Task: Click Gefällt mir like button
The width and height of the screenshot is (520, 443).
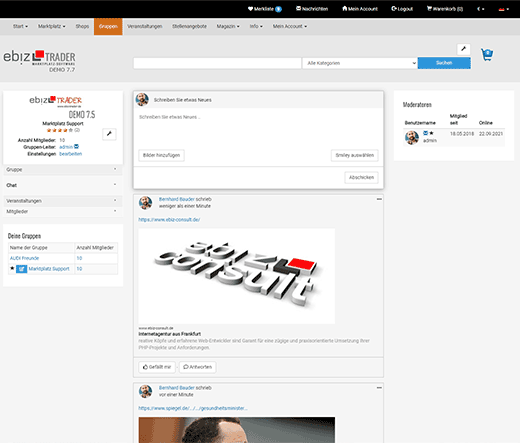Action: pos(157,367)
